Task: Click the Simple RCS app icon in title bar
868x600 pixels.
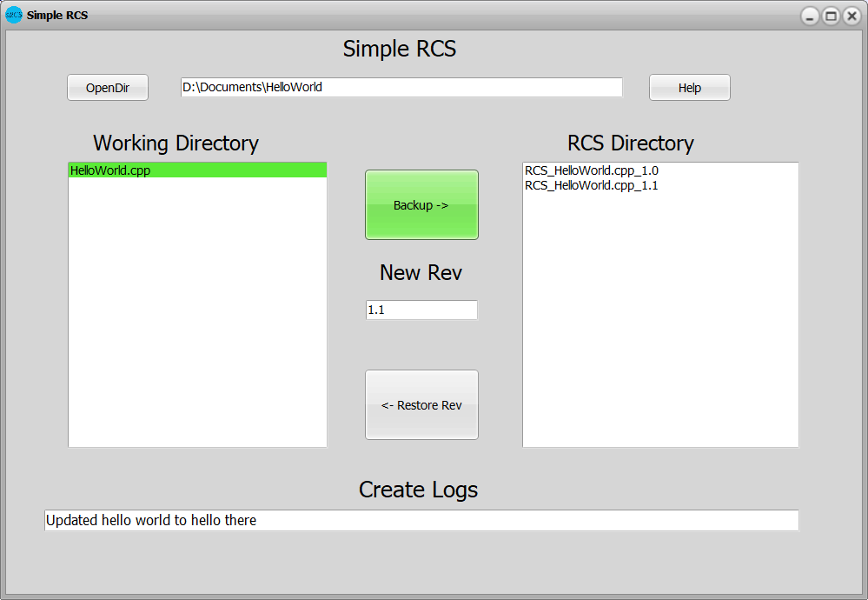Action: (x=14, y=15)
